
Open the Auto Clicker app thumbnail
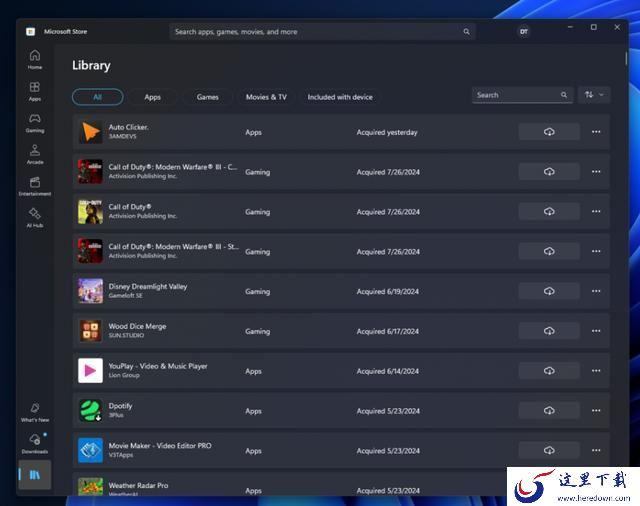[90, 132]
